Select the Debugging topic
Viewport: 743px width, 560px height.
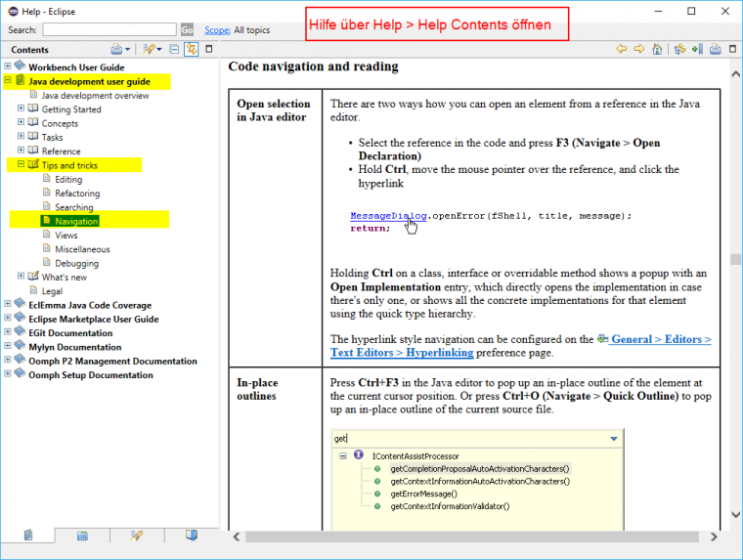[x=77, y=263]
